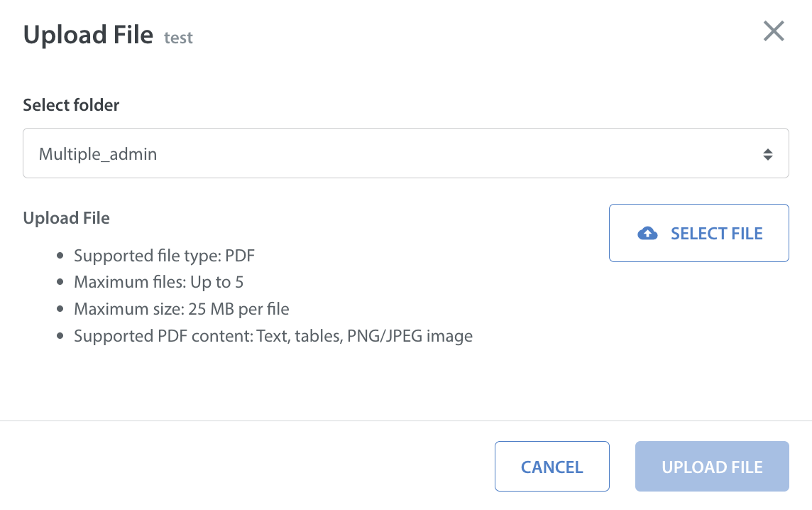Click bullet beside Maximum size
Screen dimensions: 812x510
(x=60, y=310)
